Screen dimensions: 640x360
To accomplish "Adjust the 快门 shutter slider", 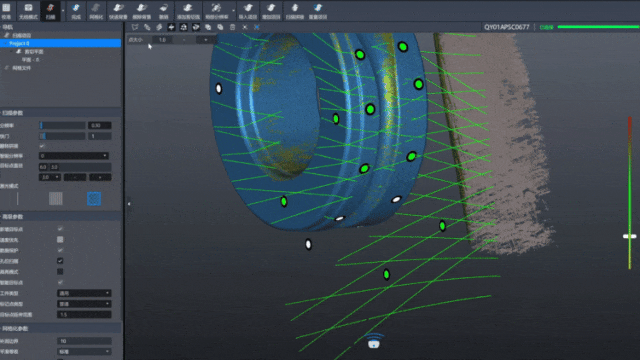I will point(62,136).
